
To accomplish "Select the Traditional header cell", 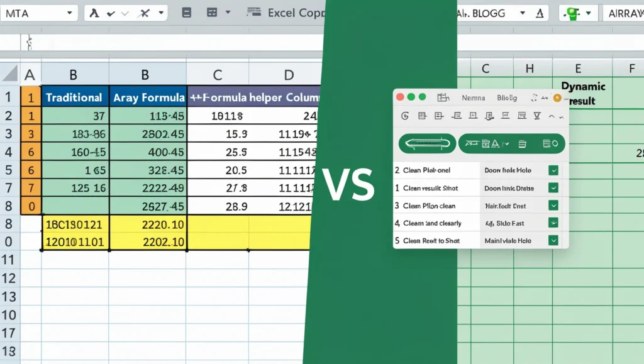I will 74,97.
